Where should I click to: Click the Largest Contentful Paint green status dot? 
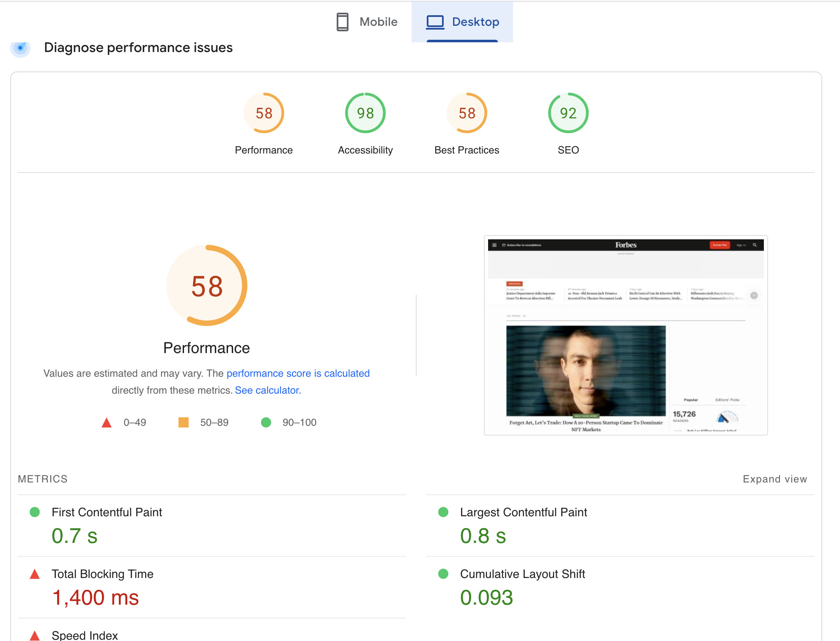tap(443, 512)
